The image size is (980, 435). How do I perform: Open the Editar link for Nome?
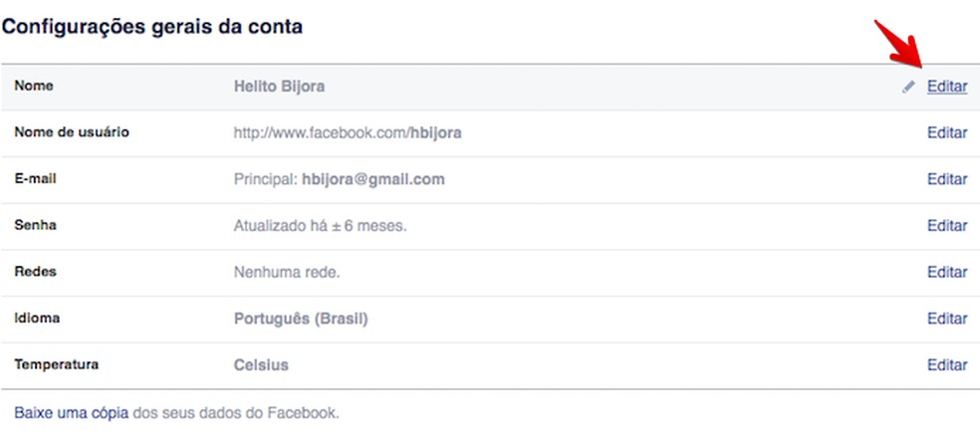pyautogui.click(x=946, y=87)
